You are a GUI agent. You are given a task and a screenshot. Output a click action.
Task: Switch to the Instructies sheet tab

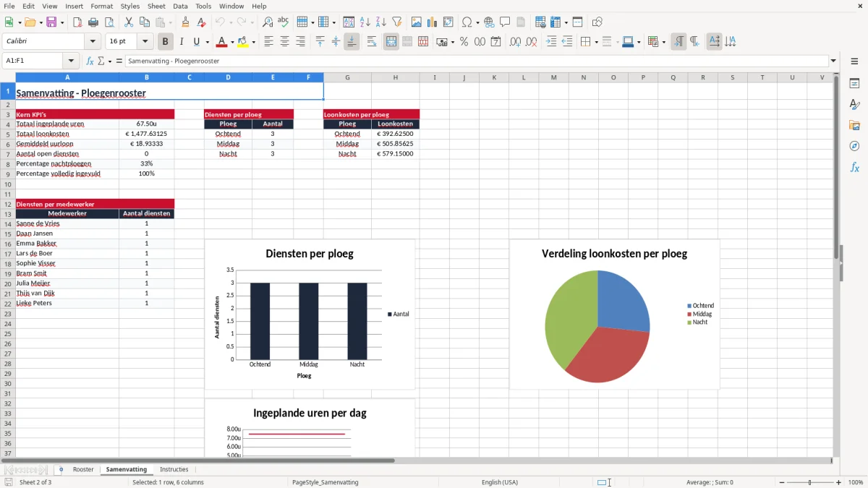[x=174, y=469]
